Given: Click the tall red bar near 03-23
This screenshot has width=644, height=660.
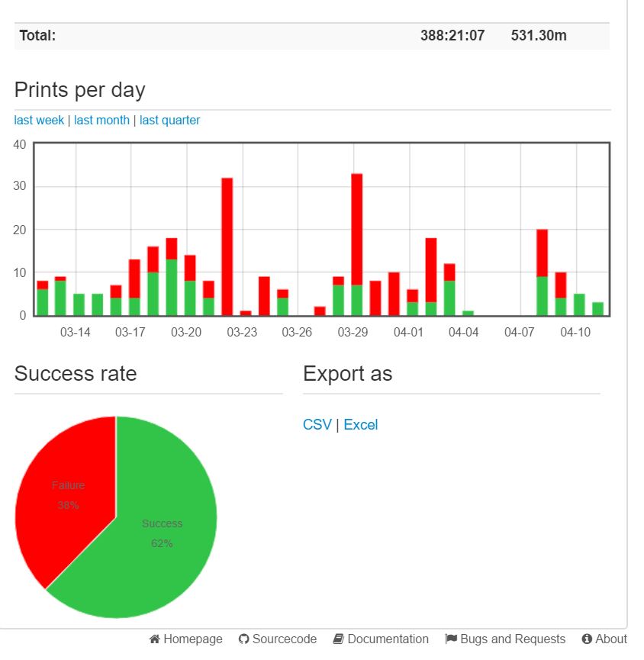Looking at the screenshot, I should click(x=227, y=246).
